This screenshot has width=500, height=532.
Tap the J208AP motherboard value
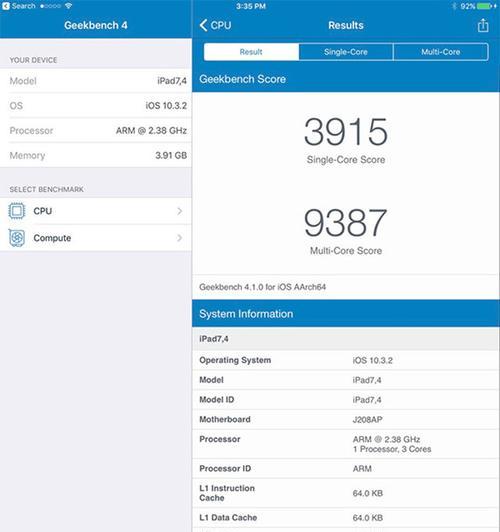(x=367, y=420)
